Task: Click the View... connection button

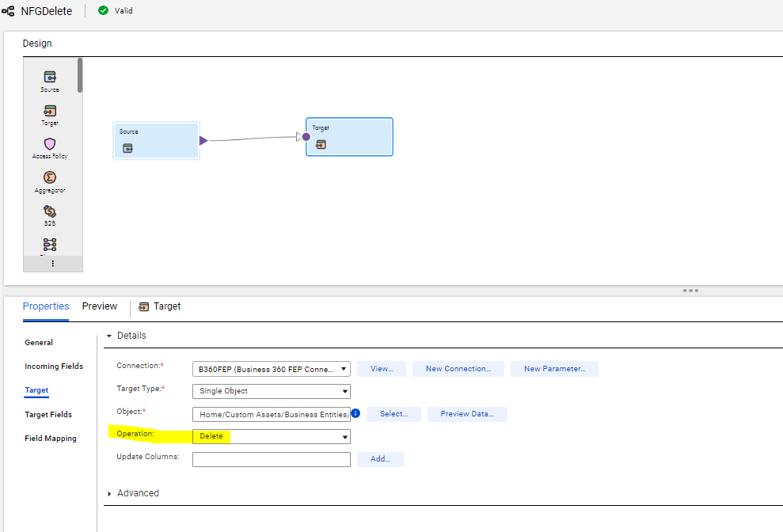Action: pyautogui.click(x=382, y=369)
